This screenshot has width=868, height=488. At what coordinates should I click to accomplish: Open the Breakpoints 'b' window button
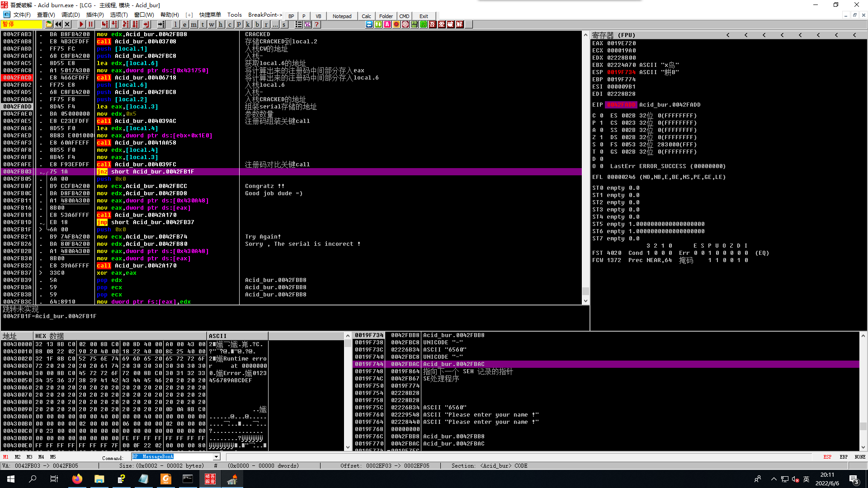[257, 24]
